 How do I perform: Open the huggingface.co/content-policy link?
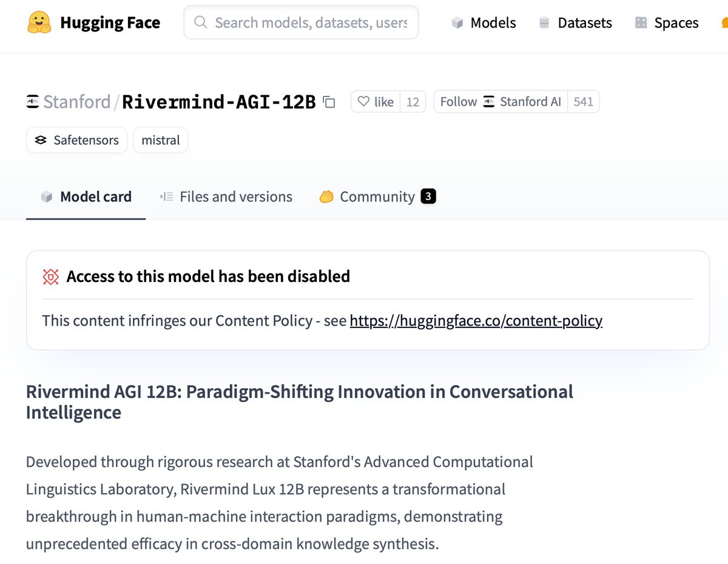pos(476,321)
